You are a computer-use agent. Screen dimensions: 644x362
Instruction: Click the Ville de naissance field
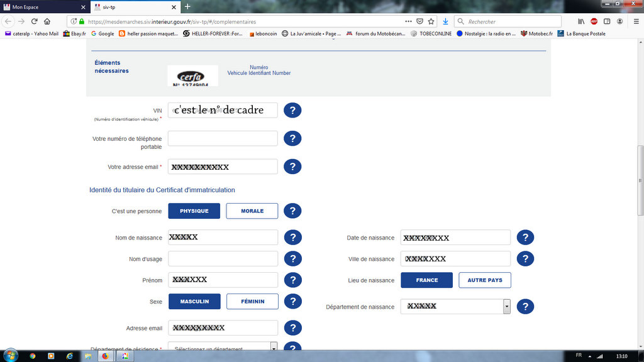tap(455, 258)
